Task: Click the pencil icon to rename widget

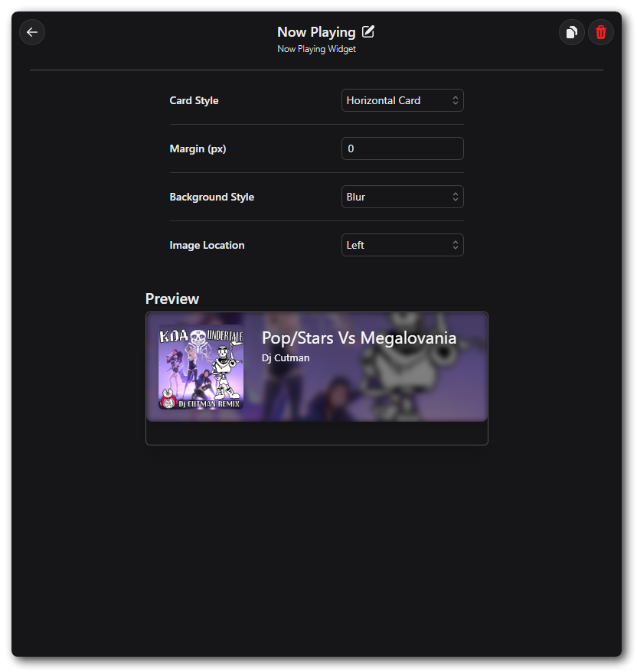Action: pos(368,31)
